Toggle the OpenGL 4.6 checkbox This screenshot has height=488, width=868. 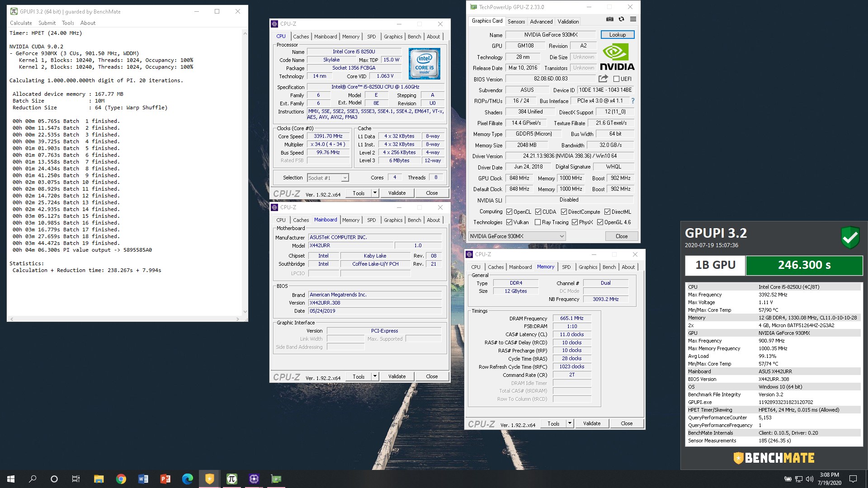point(600,222)
